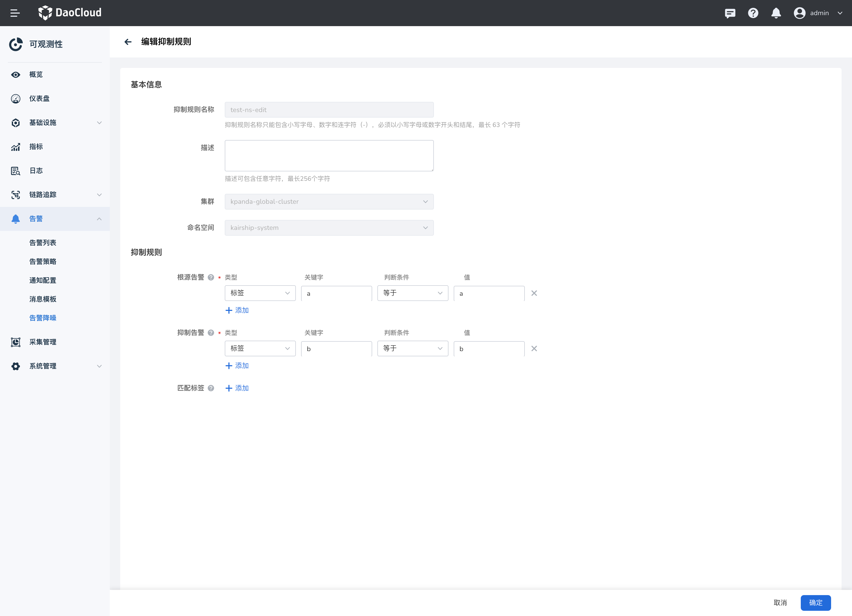Viewport: 852px width, 616px height.
Task: Click 添加 add link under 匹配标签
Action: (236, 388)
